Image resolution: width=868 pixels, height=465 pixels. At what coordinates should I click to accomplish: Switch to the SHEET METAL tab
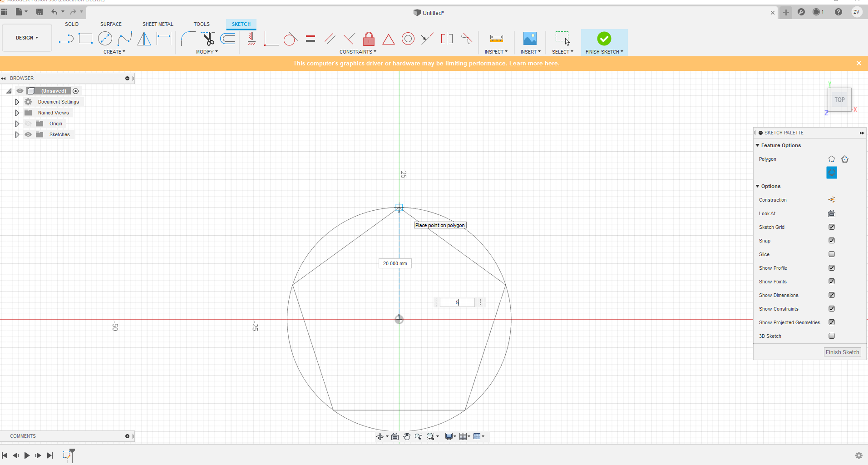pyautogui.click(x=158, y=24)
